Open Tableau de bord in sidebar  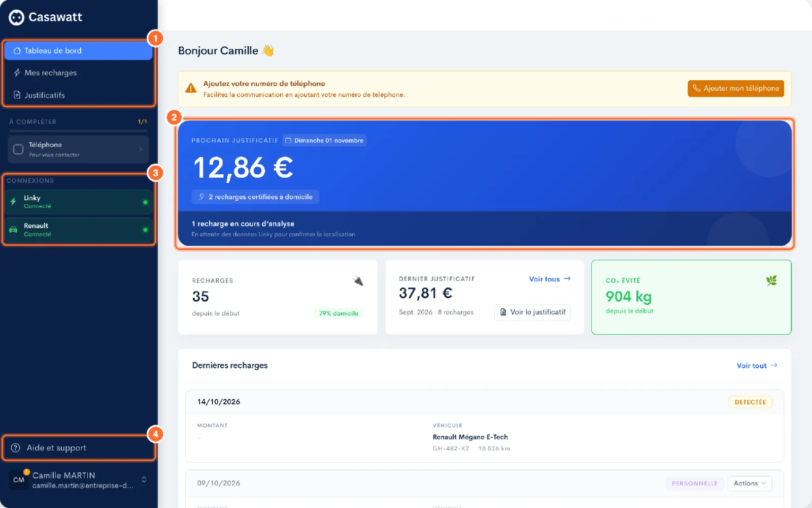coord(78,51)
